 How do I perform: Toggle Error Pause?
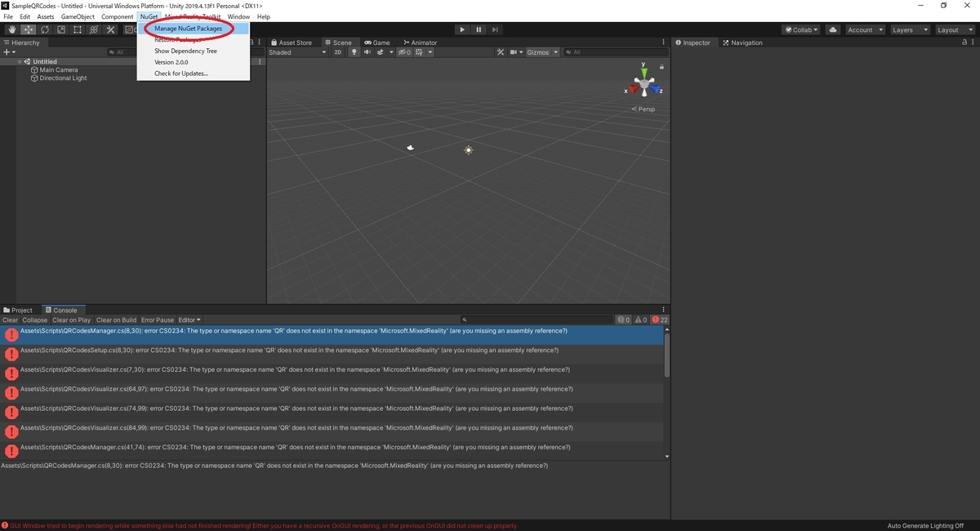pyautogui.click(x=158, y=320)
